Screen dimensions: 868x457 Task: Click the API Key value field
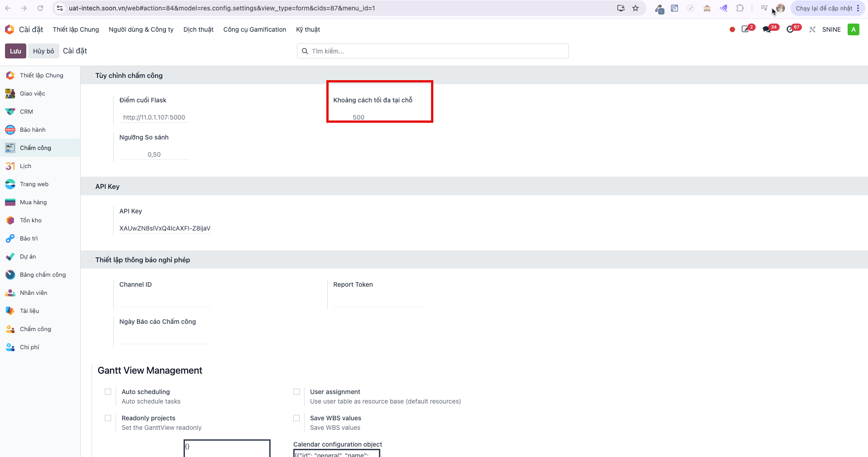pos(165,228)
